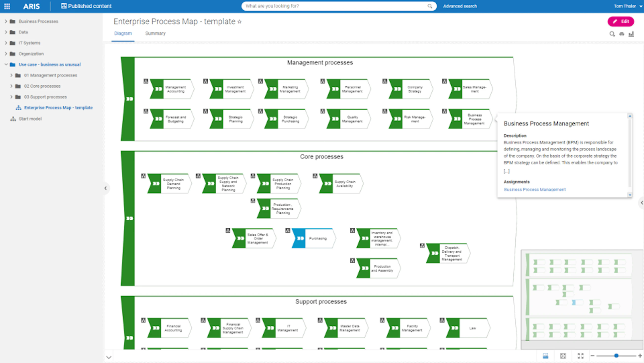Toggle the favorite star next to the diagram title

pyautogui.click(x=240, y=21)
